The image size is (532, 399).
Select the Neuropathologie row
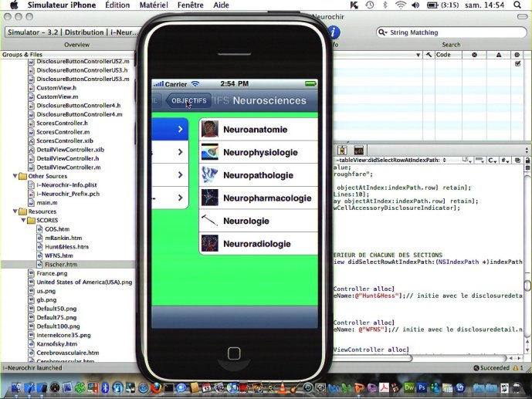pos(259,175)
